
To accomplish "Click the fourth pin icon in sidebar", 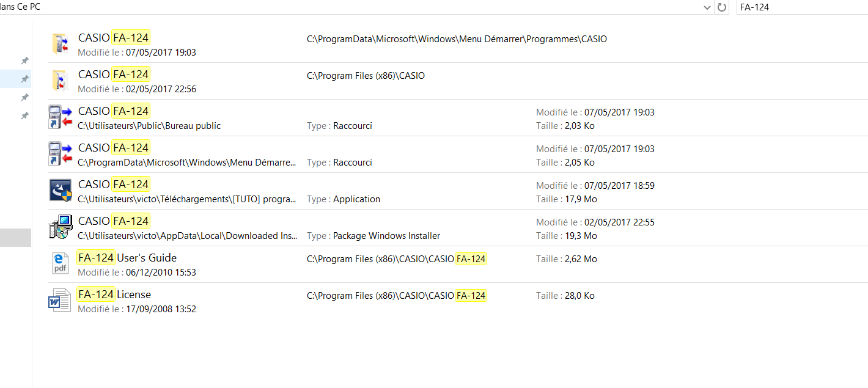I will [24, 115].
